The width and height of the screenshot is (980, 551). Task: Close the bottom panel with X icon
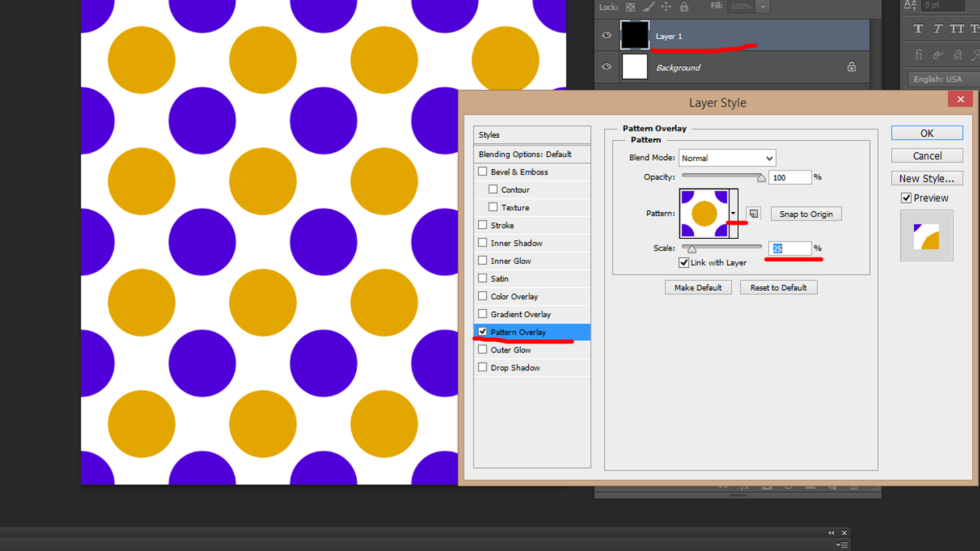tap(844, 533)
